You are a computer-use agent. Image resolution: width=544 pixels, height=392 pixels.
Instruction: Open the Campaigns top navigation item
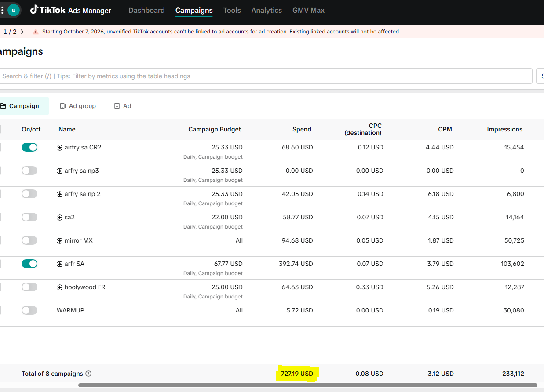tap(194, 10)
